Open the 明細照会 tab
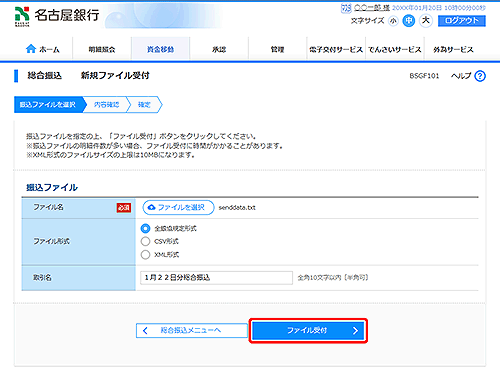 (102, 49)
